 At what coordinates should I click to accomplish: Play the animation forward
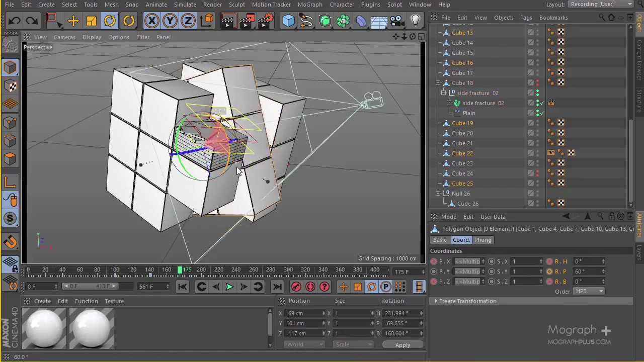point(229,287)
